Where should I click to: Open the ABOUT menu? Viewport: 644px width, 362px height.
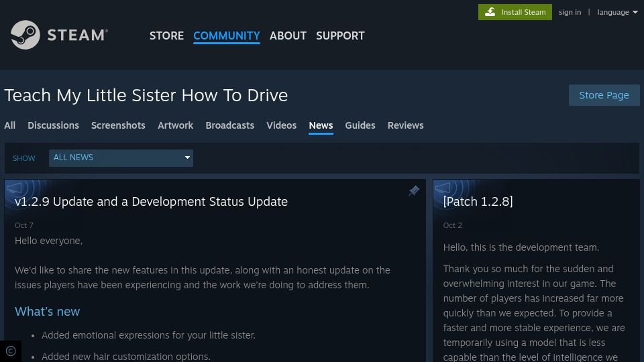point(288,36)
